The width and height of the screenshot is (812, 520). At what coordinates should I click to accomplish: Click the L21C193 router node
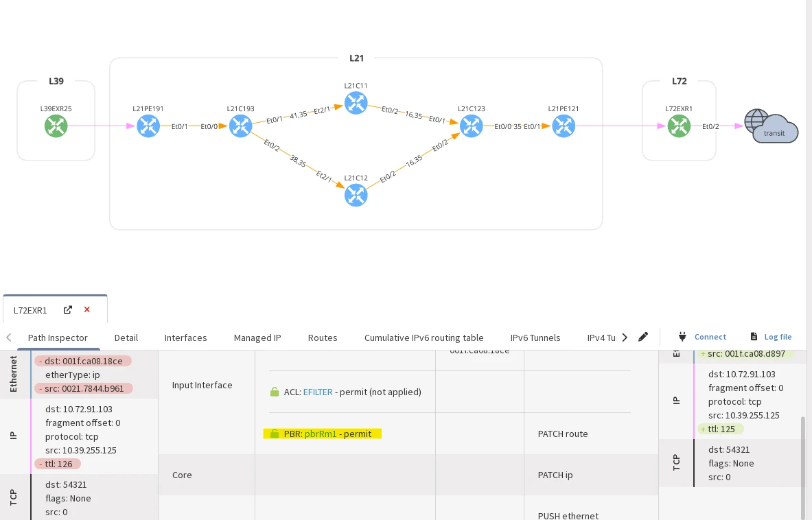[240, 126]
